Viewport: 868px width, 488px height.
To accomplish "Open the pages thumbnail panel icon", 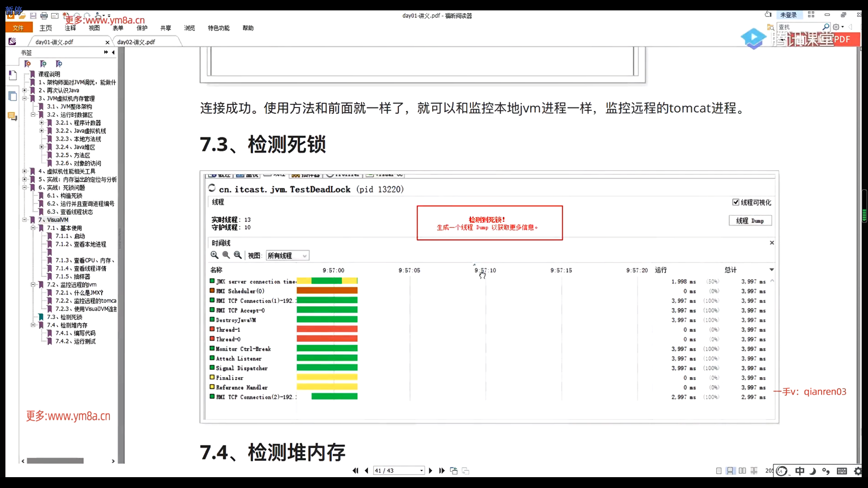I will click(x=13, y=96).
